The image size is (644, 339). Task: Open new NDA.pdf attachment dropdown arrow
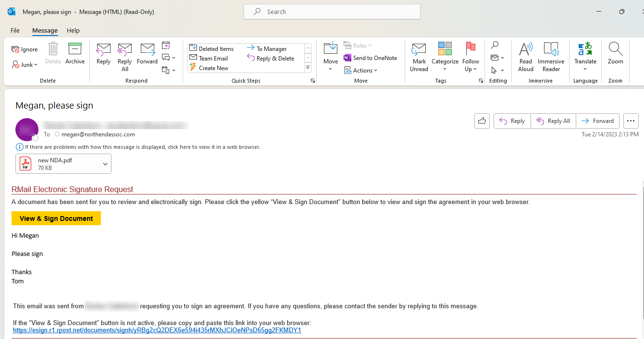click(105, 164)
